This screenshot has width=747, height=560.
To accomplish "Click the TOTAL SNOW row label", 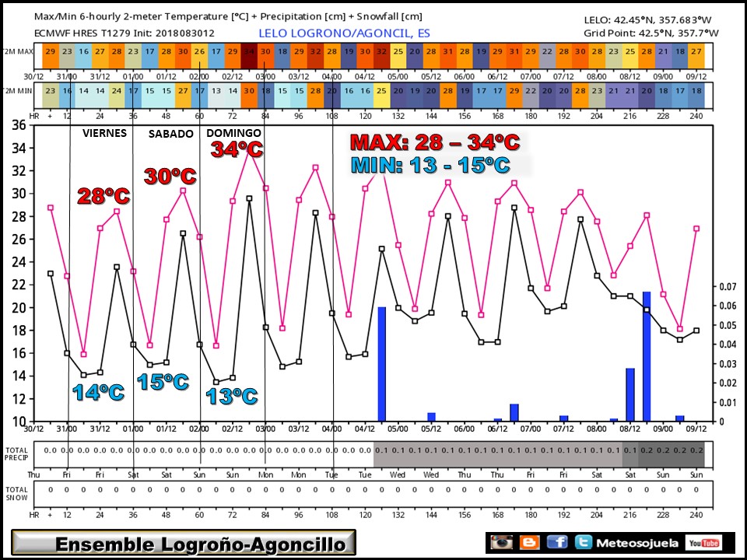I will [16, 493].
